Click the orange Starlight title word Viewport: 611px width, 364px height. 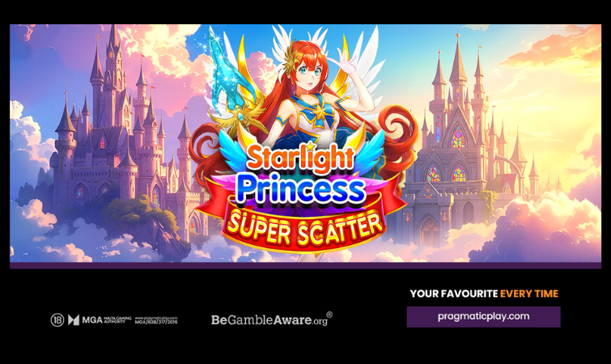click(x=300, y=158)
